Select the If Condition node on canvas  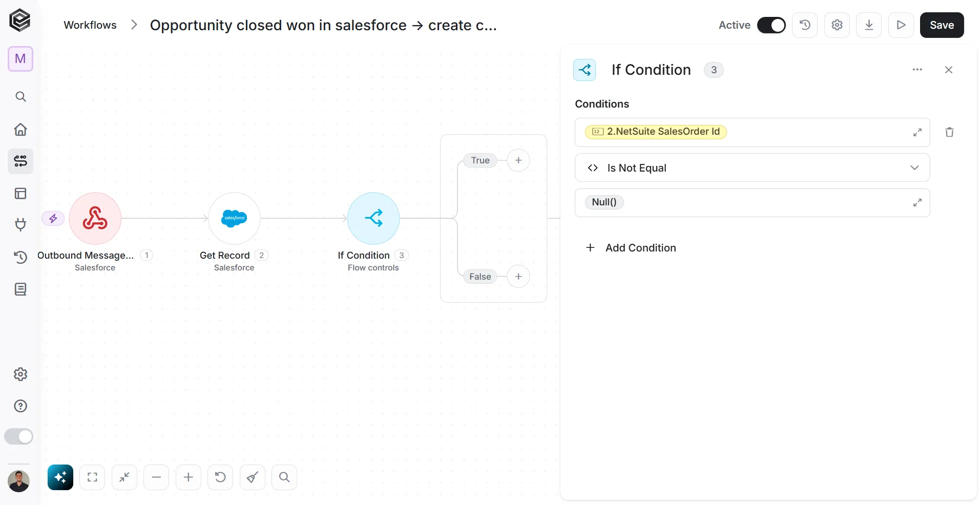tap(373, 218)
